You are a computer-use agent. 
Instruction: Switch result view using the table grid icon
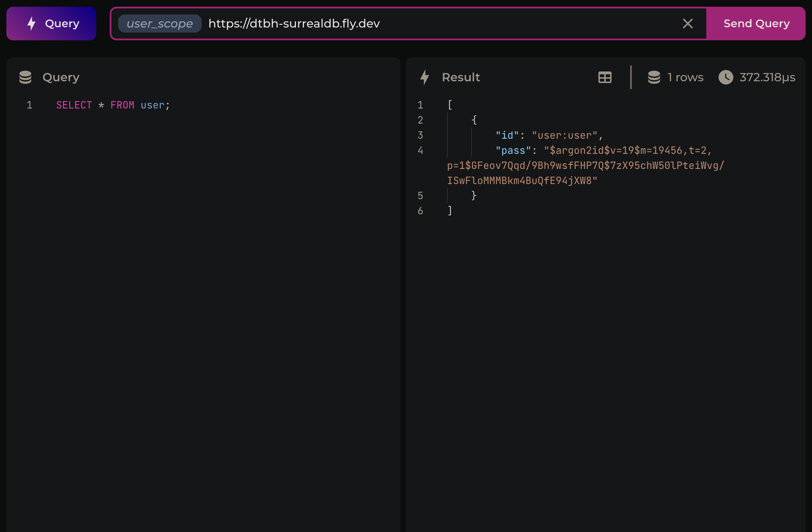point(605,77)
